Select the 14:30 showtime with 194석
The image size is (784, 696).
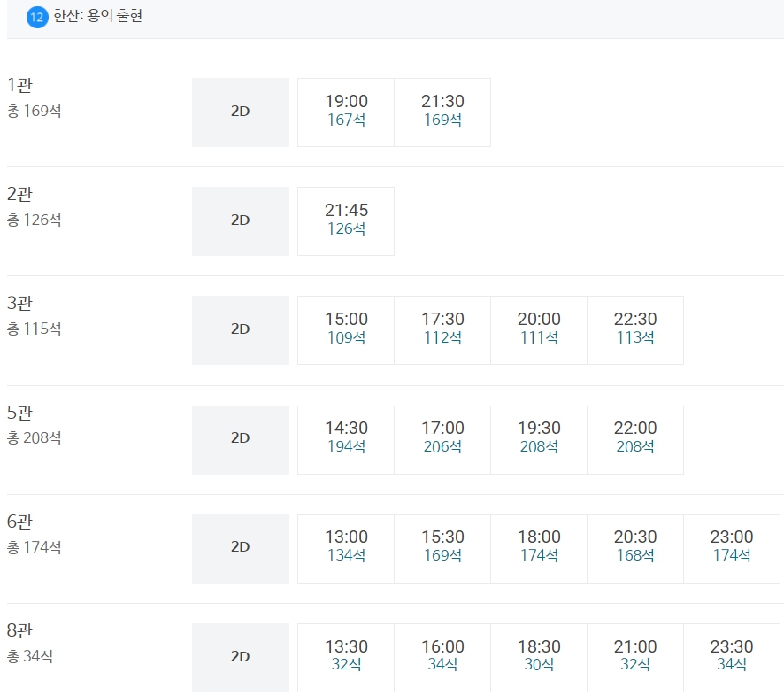tap(346, 440)
